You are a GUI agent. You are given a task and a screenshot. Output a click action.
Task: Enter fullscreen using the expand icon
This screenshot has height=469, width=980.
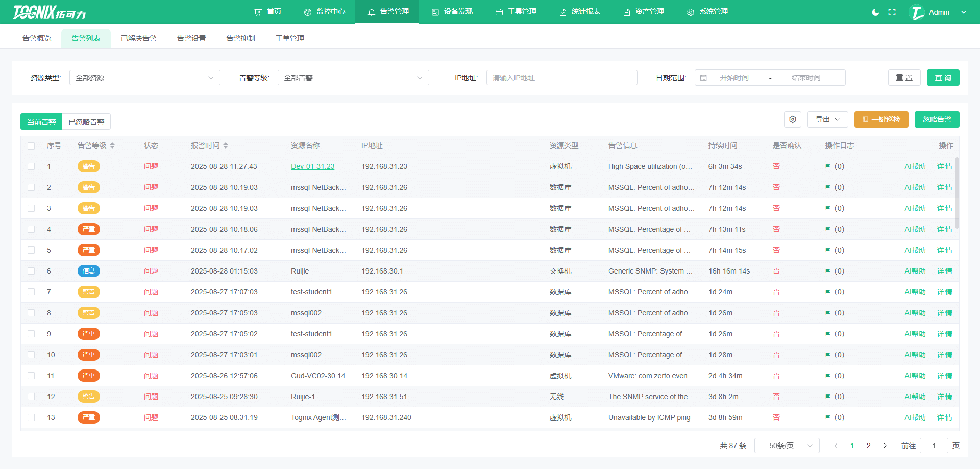pyautogui.click(x=892, y=12)
